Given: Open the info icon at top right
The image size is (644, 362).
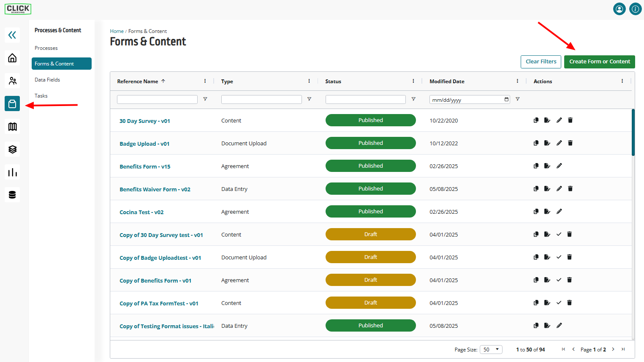Looking at the screenshot, I should pos(635,9).
